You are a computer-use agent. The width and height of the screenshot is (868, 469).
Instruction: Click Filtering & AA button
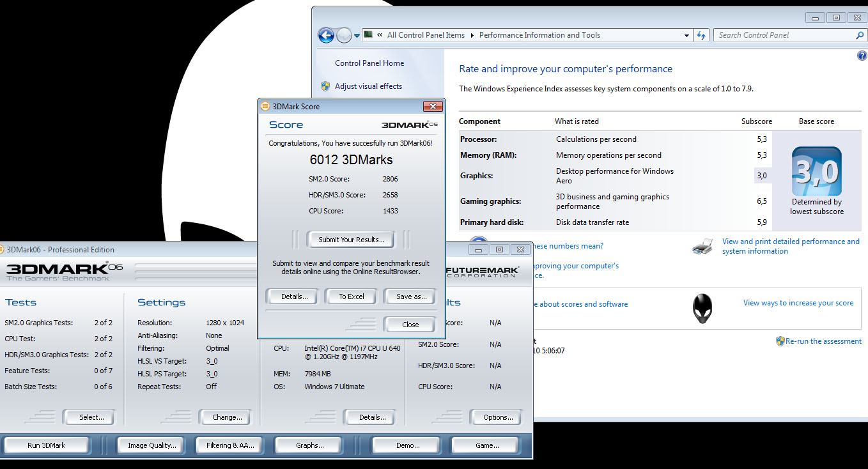click(230, 445)
